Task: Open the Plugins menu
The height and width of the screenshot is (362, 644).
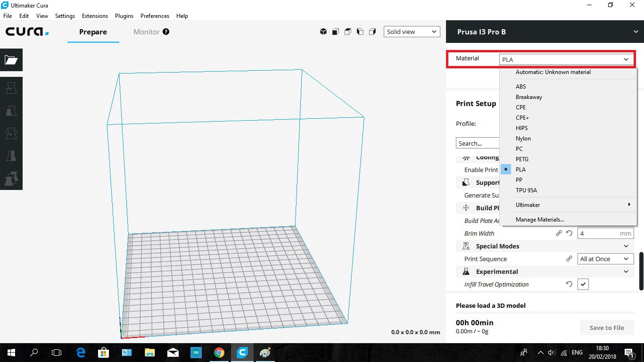Action: [x=124, y=16]
